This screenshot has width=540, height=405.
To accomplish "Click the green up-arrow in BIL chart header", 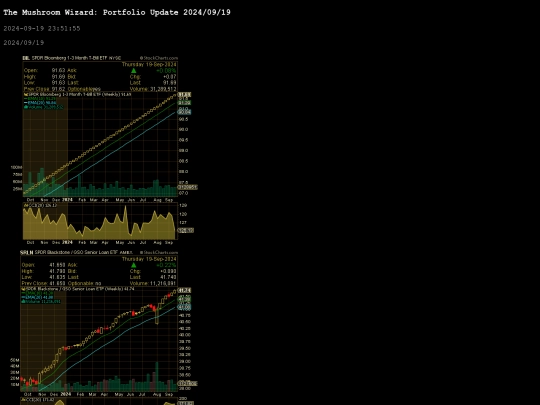I will (x=134, y=71).
